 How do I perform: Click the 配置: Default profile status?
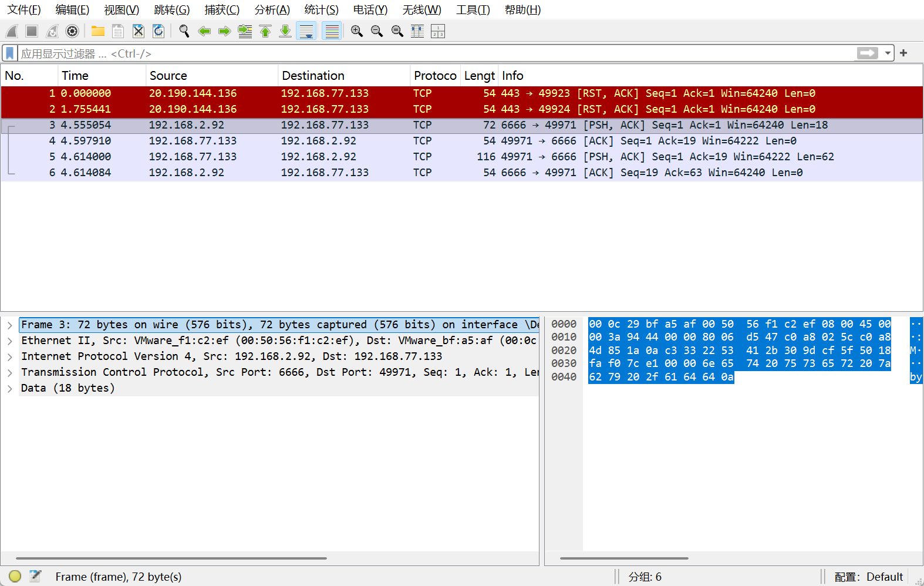pos(868,577)
